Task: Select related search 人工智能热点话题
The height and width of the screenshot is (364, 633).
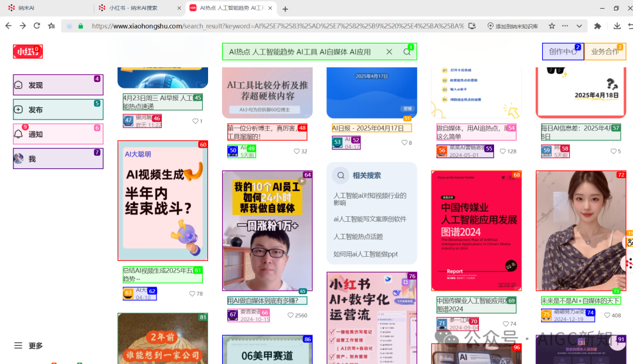Action: pos(358,236)
